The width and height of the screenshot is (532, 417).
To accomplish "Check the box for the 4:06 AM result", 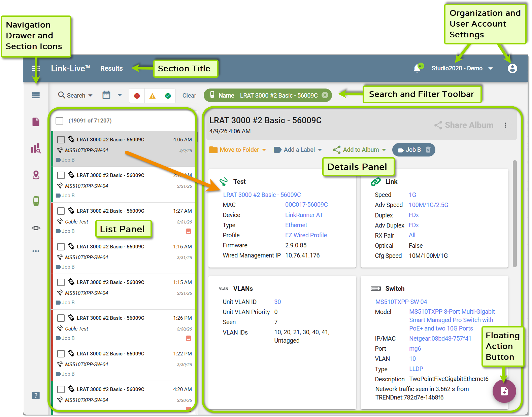I will click(x=61, y=140).
